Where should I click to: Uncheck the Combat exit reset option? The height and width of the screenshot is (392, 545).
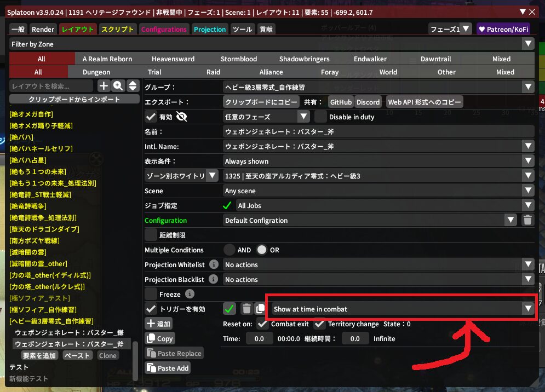click(262, 324)
